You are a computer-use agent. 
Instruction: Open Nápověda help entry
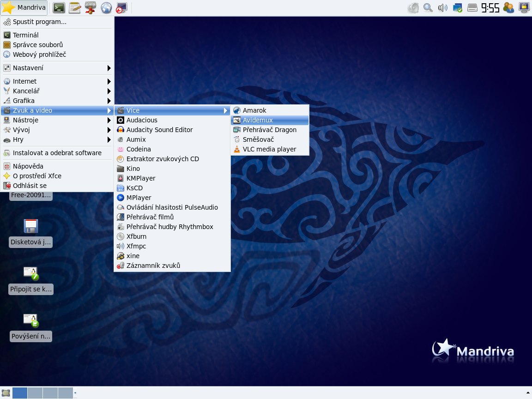pos(57,166)
